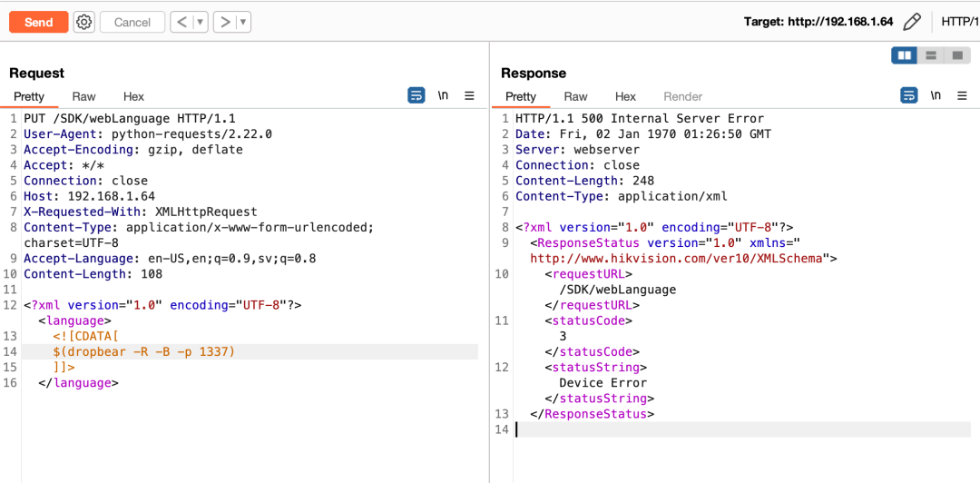Click the dropbear payload line

click(143, 352)
